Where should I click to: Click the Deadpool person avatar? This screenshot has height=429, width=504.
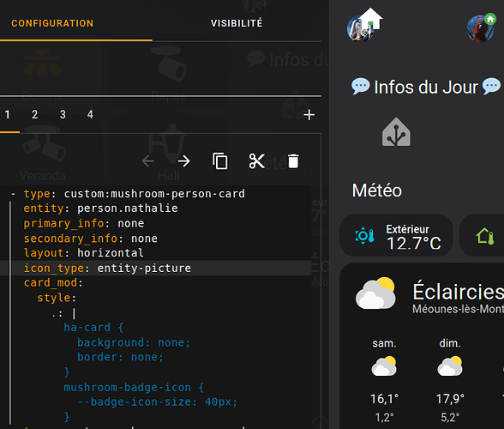[481, 28]
